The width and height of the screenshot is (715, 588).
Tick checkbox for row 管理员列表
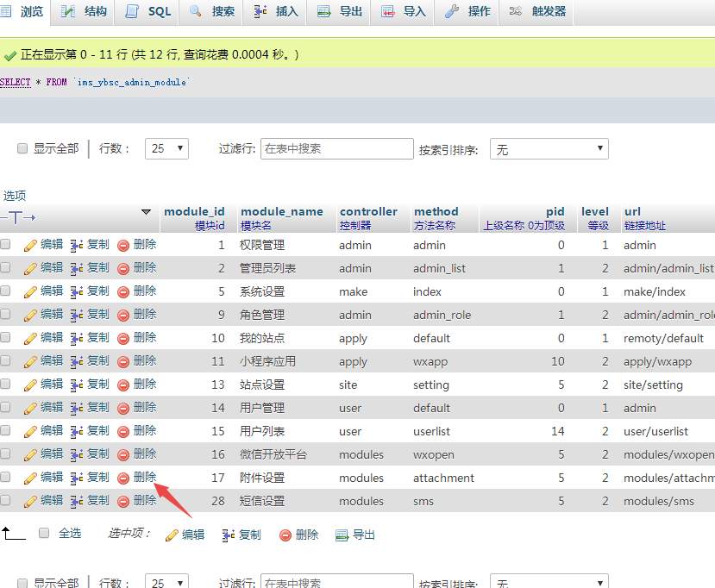coord(5,267)
